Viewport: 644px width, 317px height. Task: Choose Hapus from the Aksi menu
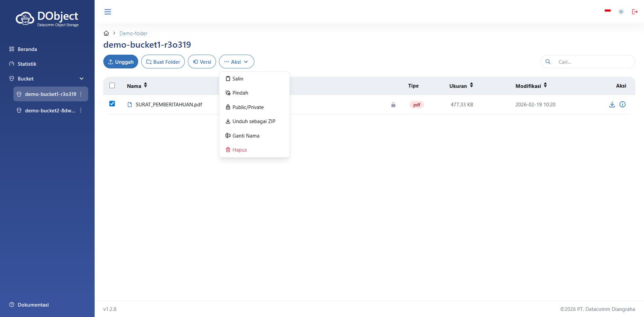[x=239, y=150]
